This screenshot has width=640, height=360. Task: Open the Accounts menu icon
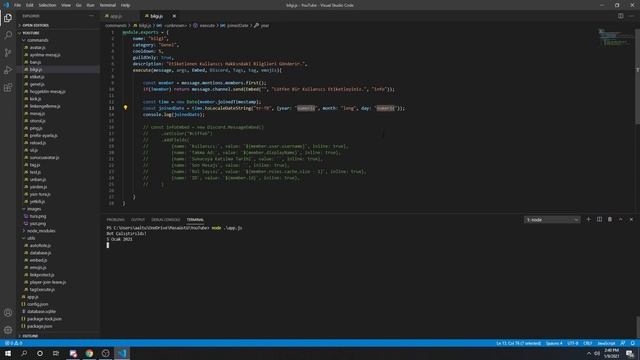point(8,313)
